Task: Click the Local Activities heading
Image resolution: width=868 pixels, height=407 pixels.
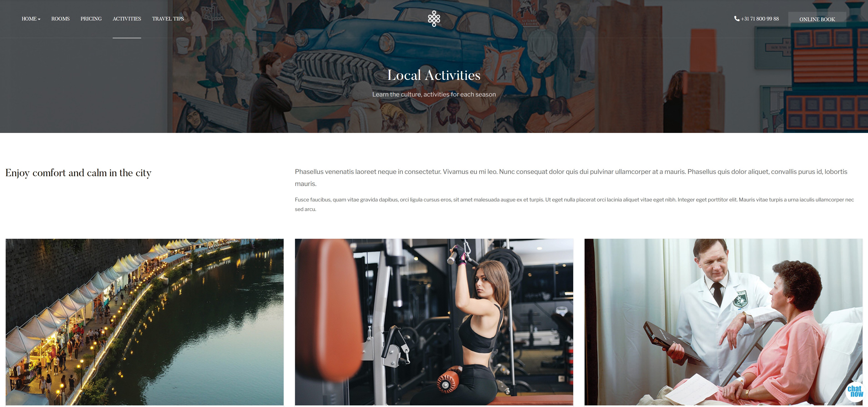Action: click(434, 75)
